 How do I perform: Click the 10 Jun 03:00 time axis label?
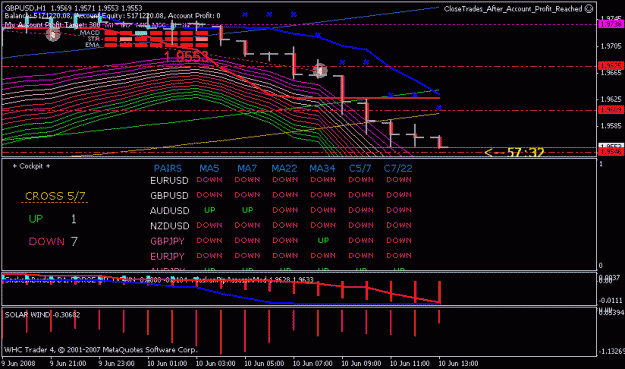coord(216,363)
